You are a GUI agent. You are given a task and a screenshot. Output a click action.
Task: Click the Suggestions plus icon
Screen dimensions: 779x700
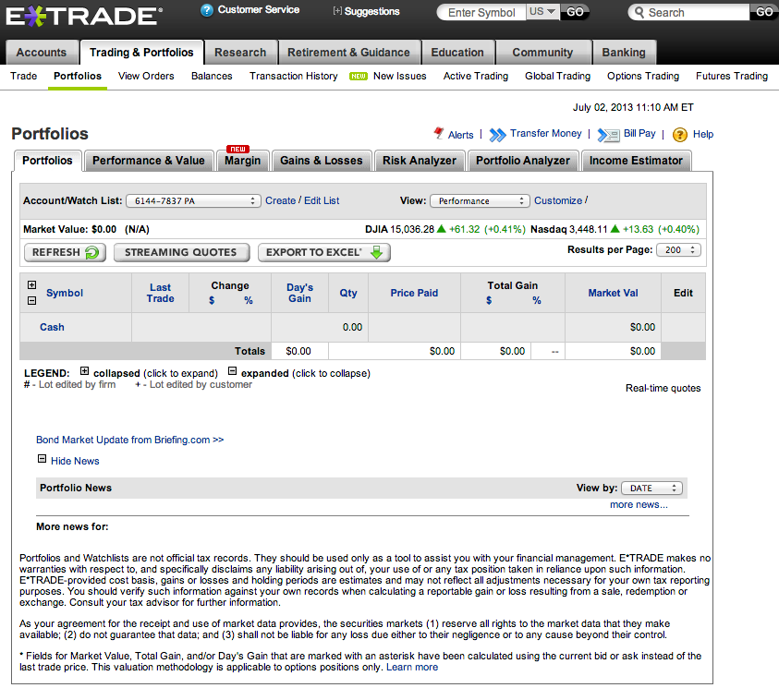point(337,11)
